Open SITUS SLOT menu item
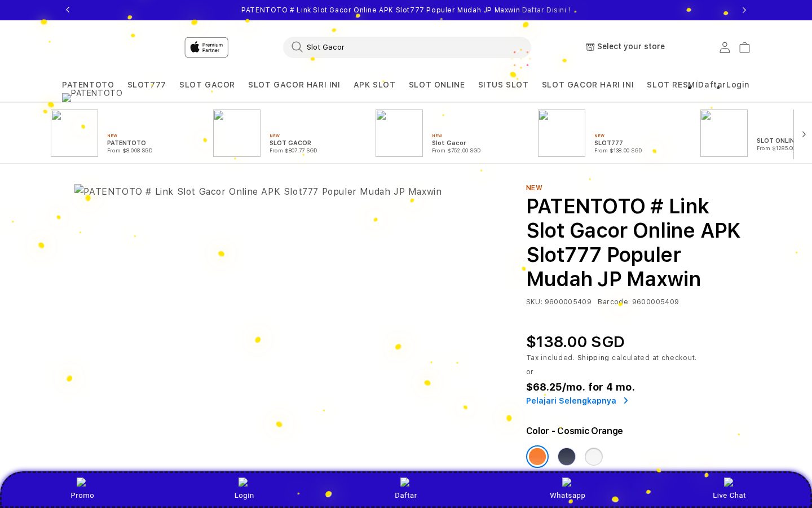The width and height of the screenshot is (812, 508). pos(503,85)
